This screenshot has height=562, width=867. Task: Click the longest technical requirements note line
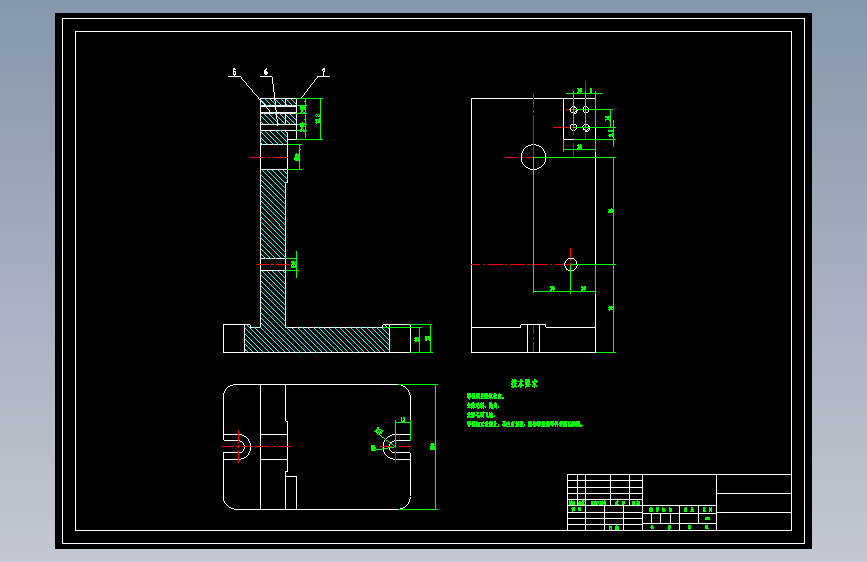[x=525, y=424]
